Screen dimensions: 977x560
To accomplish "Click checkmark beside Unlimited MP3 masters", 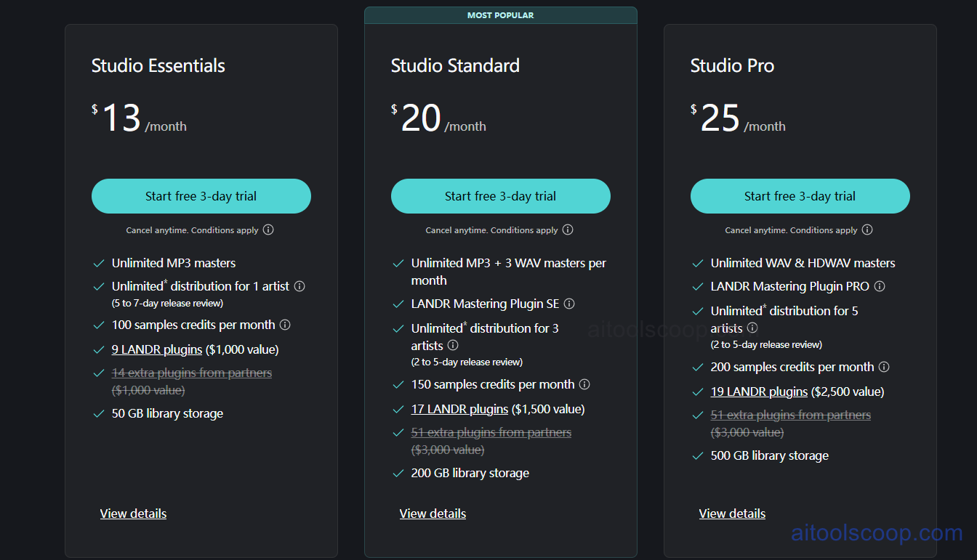I will click(99, 263).
